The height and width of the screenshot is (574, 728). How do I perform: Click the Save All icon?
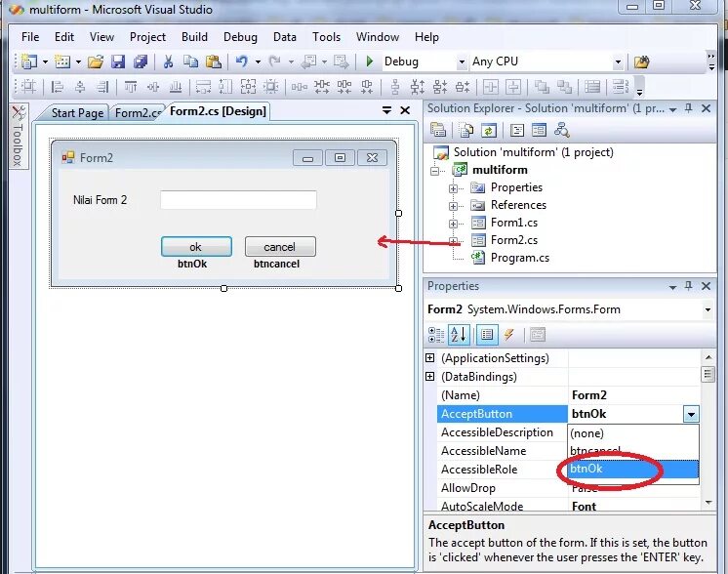pyautogui.click(x=141, y=61)
